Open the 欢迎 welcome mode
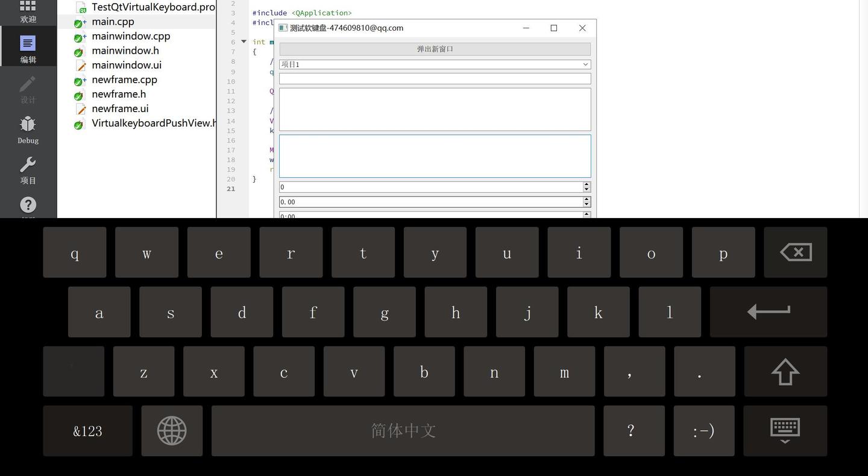Image resolution: width=868 pixels, height=476 pixels. 28,12
